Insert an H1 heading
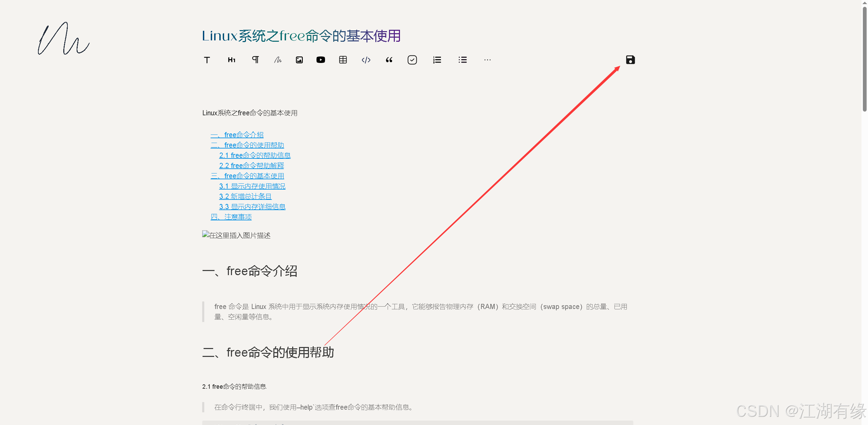Viewport: 868px width, 425px height. tap(231, 60)
